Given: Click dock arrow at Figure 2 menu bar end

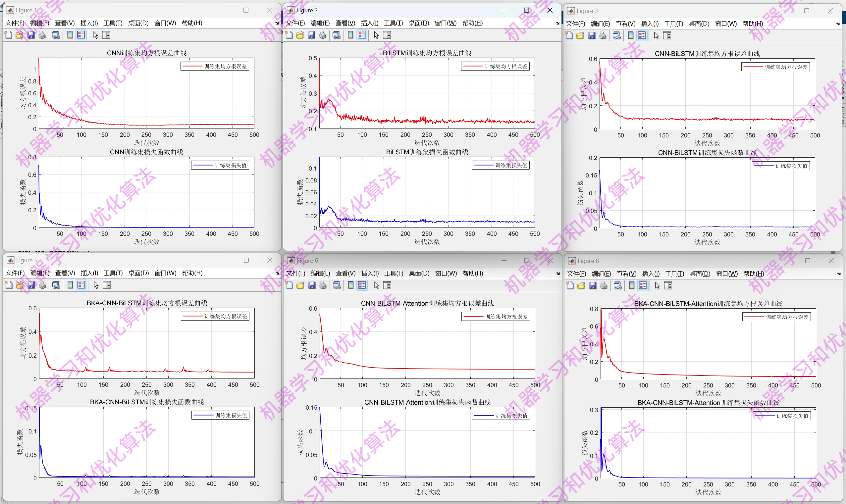Looking at the screenshot, I should [557, 23].
